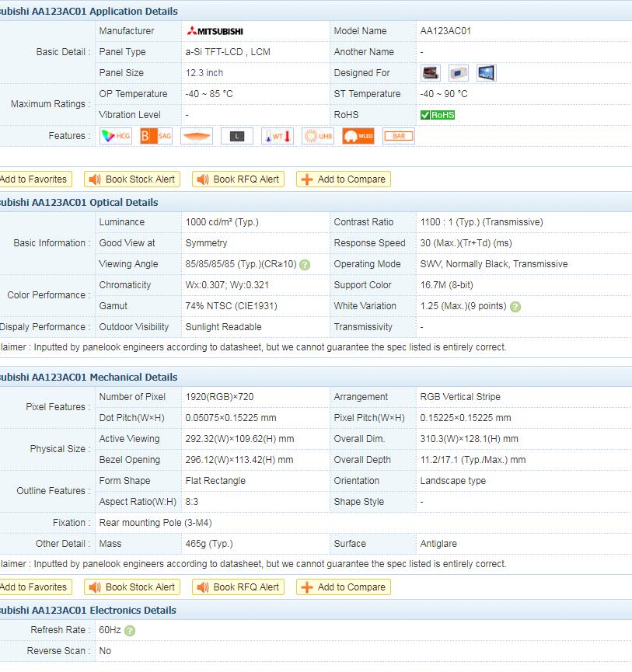The image size is (632, 672).
Task: Click upper Book Stock Alert button text
Action: [140, 179]
